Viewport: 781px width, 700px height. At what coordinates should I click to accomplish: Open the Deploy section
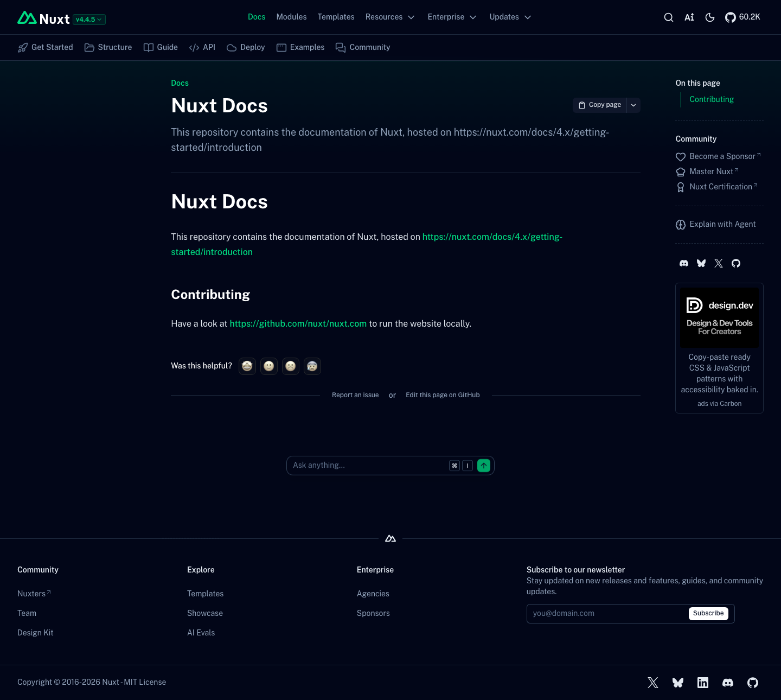tap(246, 47)
